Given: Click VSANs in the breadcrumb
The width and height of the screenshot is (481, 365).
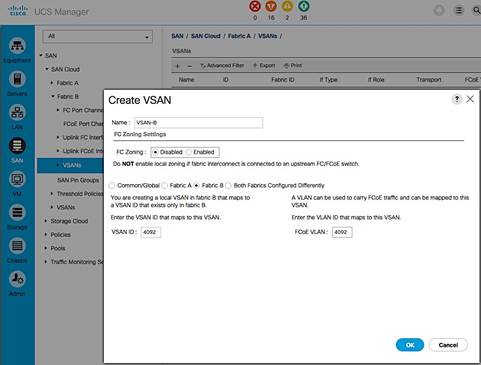Looking at the screenshot, I should click(x=267, y=36).
